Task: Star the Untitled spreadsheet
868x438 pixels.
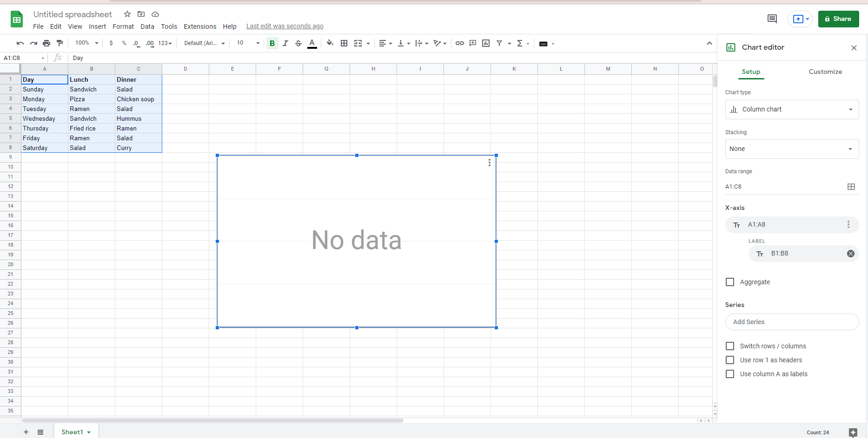Action: [127, 14]
